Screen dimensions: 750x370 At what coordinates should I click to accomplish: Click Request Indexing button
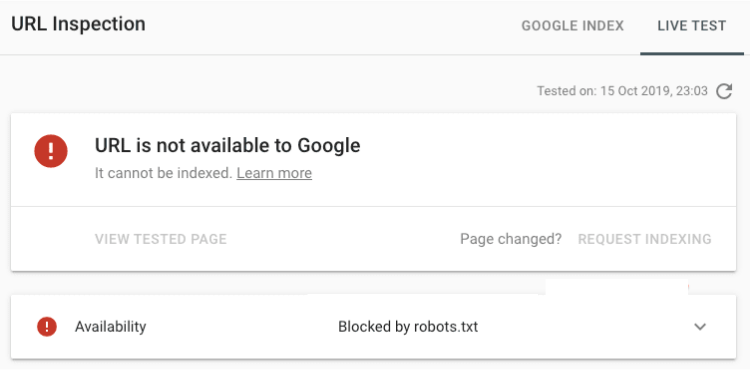pos(645,239)
